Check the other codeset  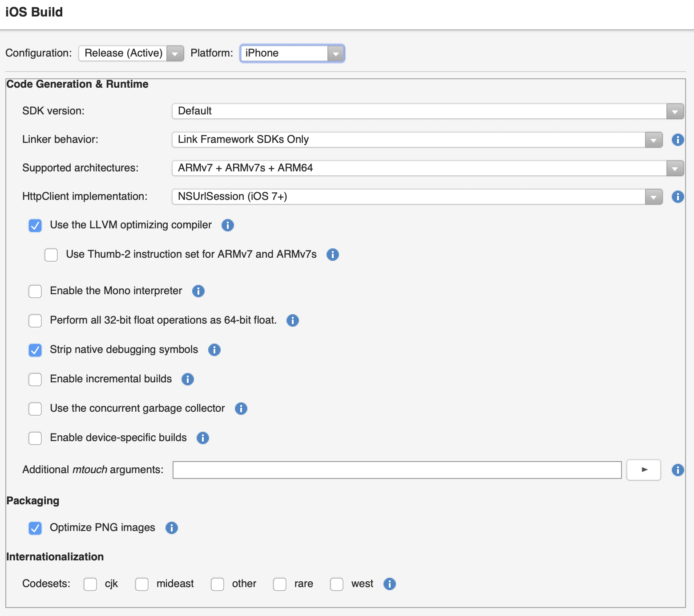pyautogui.click(x=218, y=584)
